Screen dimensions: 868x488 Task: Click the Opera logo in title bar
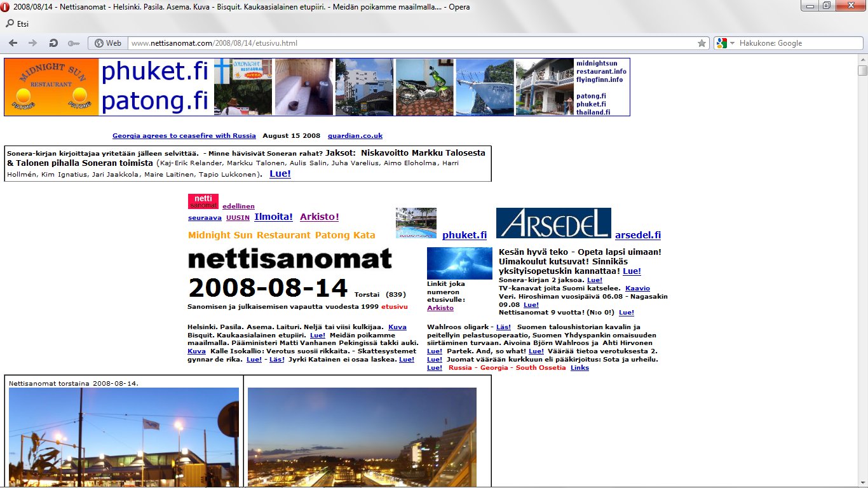[x=6, y=6]
